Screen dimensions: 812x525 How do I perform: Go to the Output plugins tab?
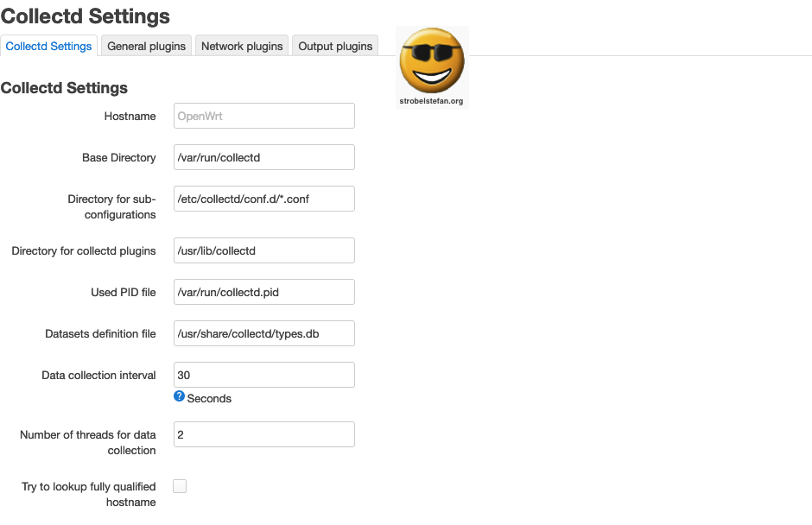pos(335,46)
